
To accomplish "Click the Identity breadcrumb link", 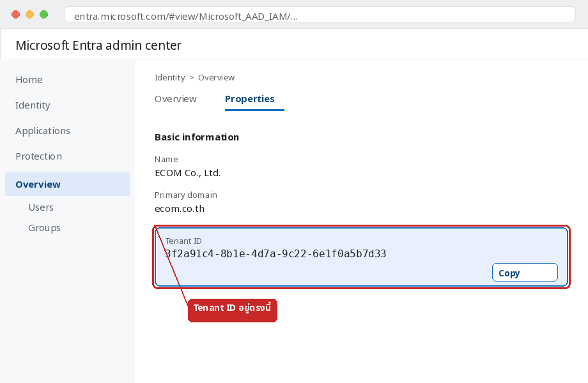I will click(x=170, y=77).
